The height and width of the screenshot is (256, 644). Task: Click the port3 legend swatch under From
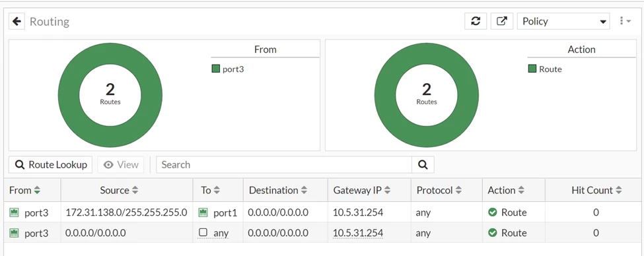(x=215, y=69)
